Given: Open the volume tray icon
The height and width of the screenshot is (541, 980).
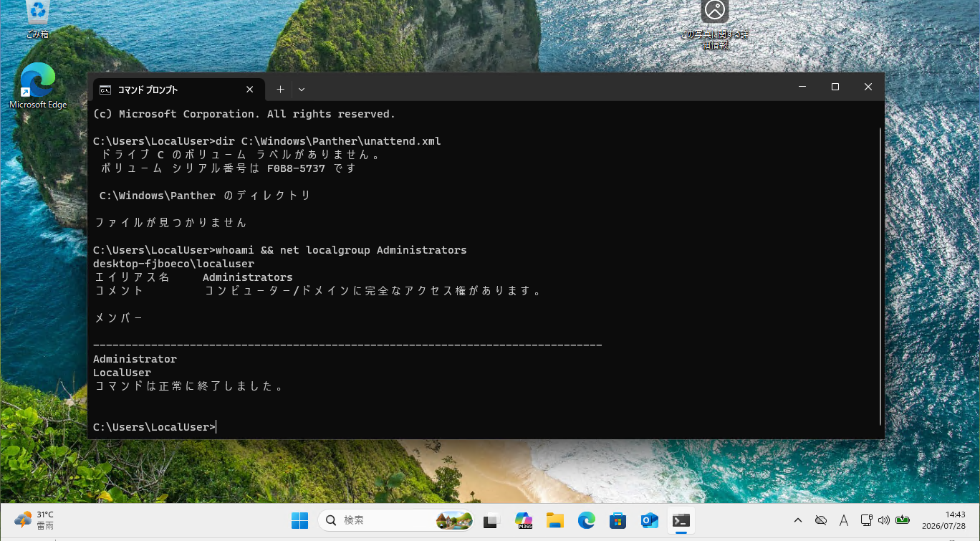Looking at the screenshot, I should 883,520.
